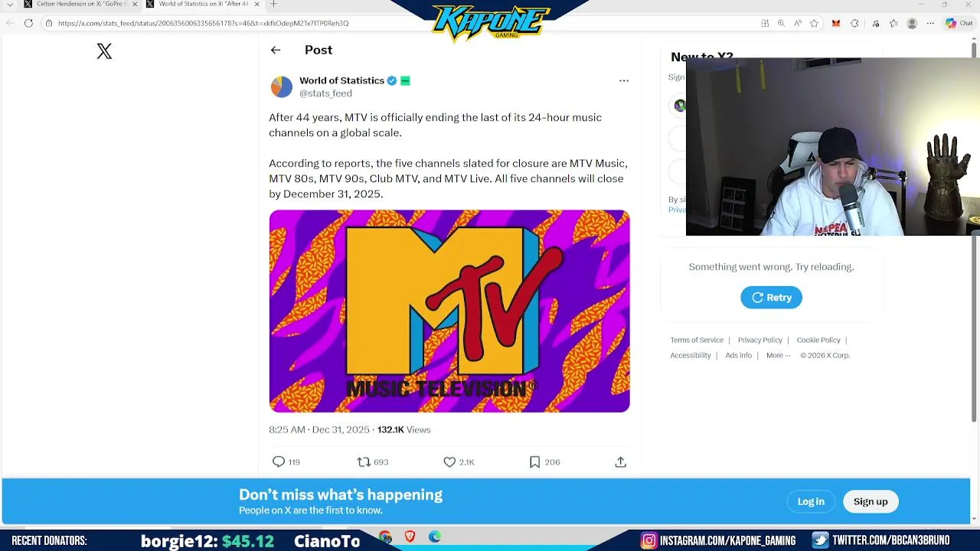Open the Terms of Service link

tap(697, 340)
